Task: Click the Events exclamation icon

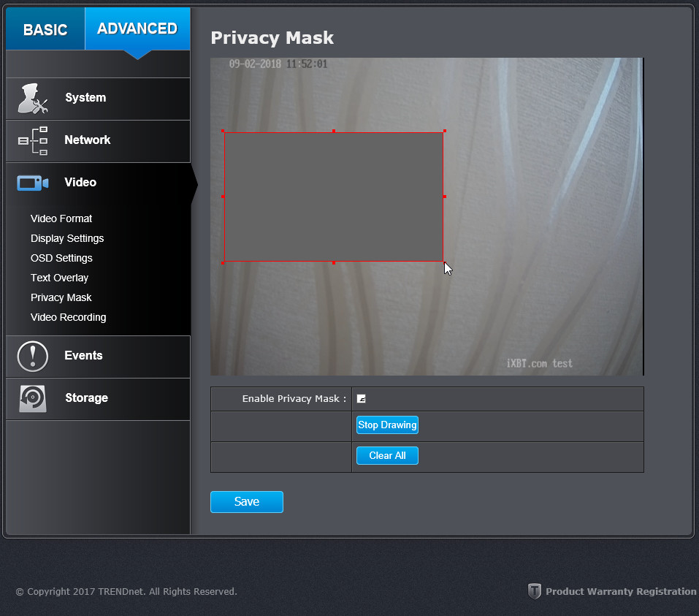Action: (x=33, y=357)
